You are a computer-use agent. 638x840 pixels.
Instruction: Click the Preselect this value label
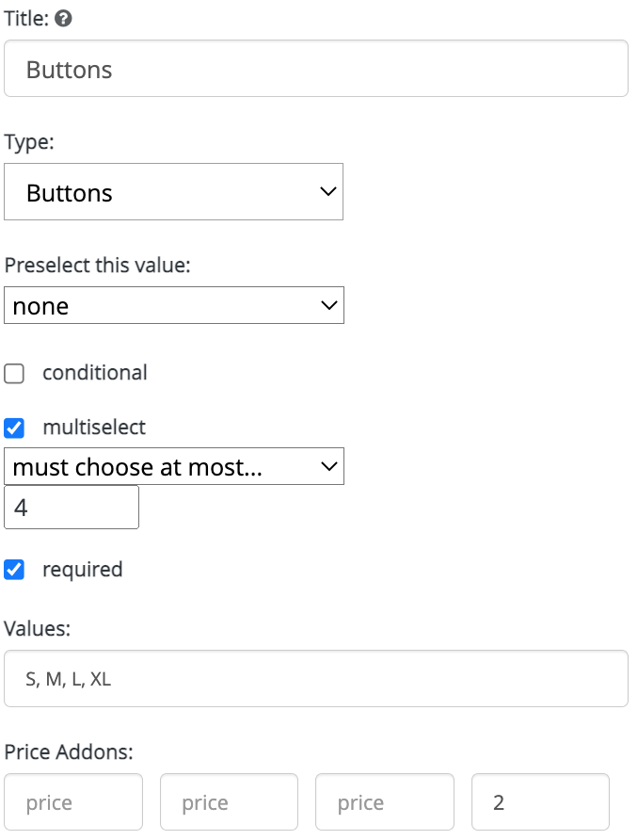98,266
